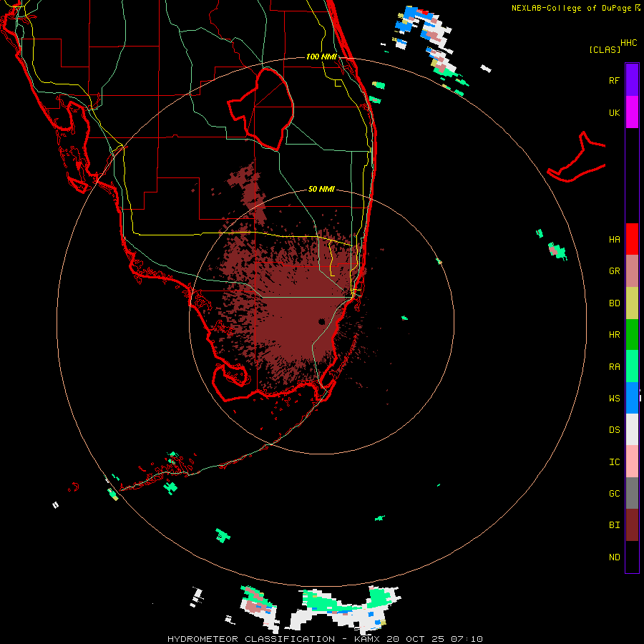Screen dimensions: 644x644
Task: Click the DS legend label
Action: pos(614,429)
